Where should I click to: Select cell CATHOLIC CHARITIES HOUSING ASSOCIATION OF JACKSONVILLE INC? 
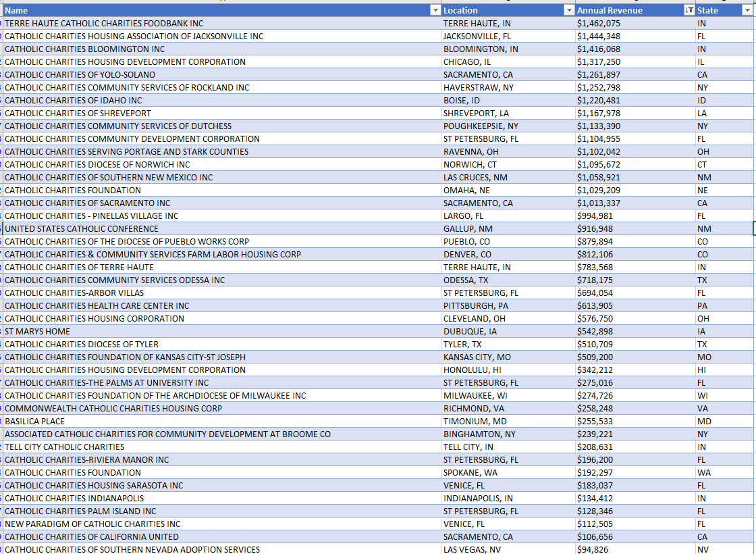pos(222,36)
